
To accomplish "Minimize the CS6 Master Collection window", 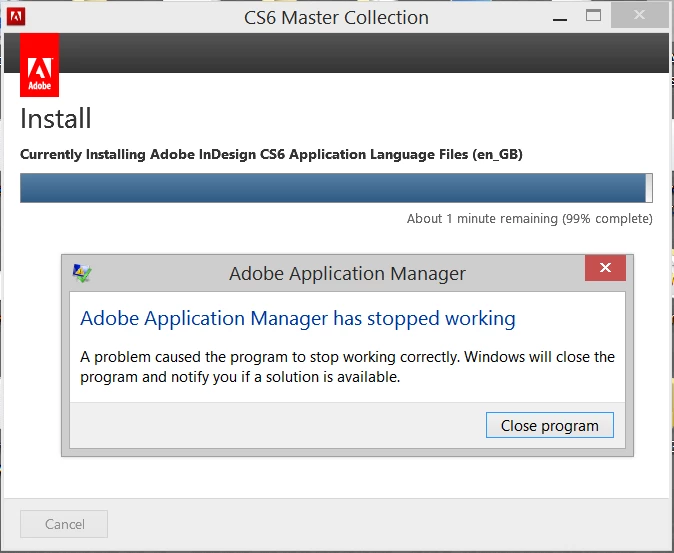I will [x=560, y=17].
